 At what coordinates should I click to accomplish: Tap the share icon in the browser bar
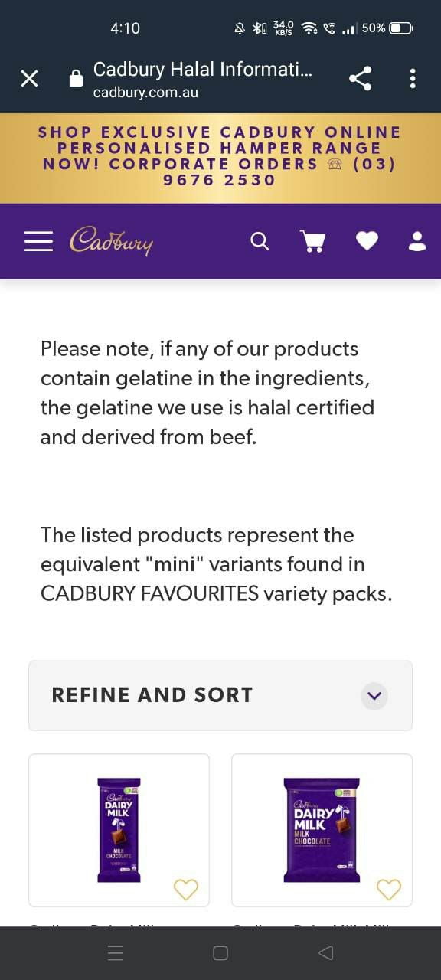click(x=360, y=78)
